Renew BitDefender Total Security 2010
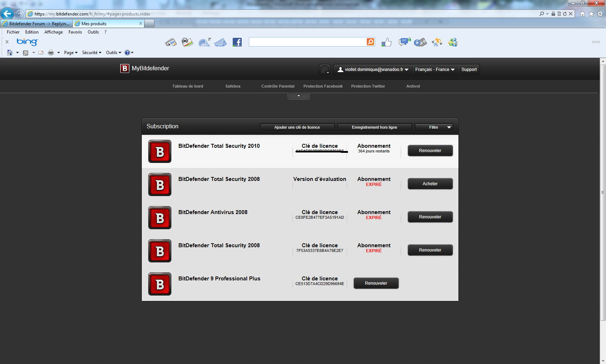Viewport: 606px width, 364px height. [430, 151]
